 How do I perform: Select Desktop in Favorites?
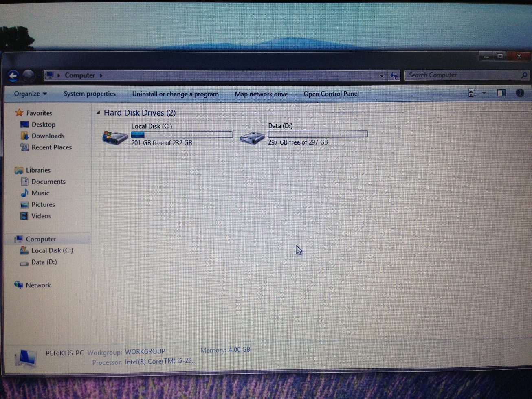tap(44, 125)
